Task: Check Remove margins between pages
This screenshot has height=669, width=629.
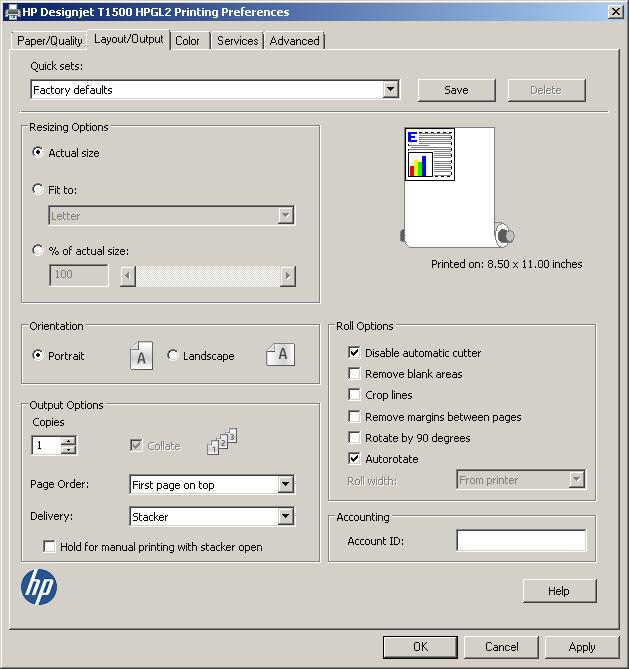Action: [x=354, y=416]
